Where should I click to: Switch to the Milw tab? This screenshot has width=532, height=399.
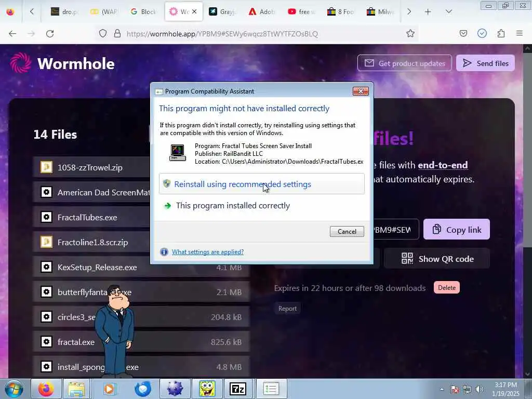click(380, 12)
